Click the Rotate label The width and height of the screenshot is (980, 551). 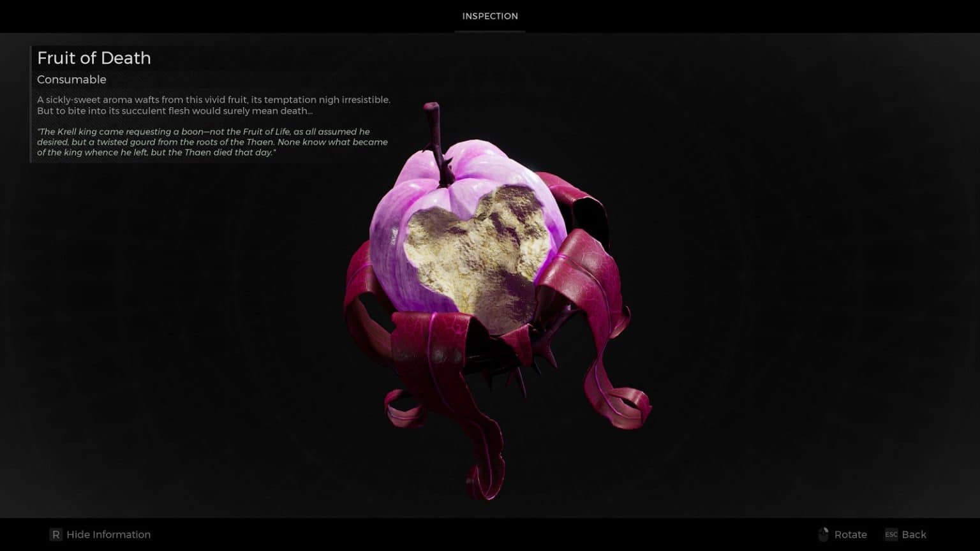850,534
